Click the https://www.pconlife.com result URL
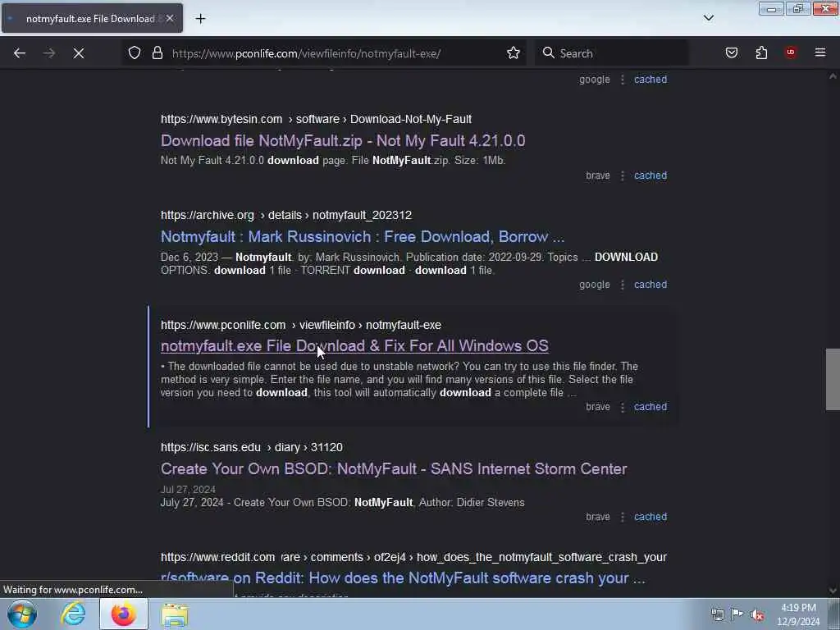Viewport: 840px width, 630px height. [x=223, y=325]
